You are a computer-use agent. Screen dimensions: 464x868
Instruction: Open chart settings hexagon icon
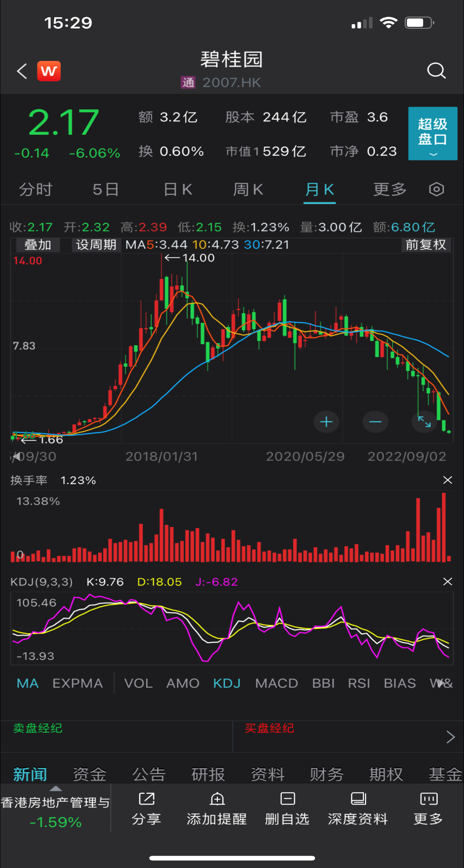[x=436, y=189]
